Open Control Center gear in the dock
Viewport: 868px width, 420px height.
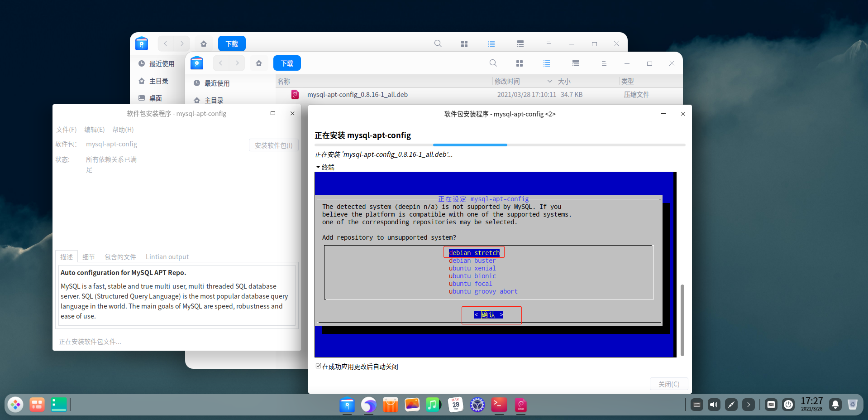click(477, 405)
